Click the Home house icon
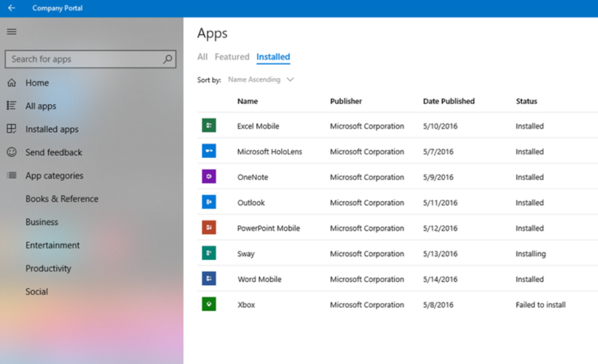Image resolution: width=598 pixels, height=364 pixels. (12, 83)
